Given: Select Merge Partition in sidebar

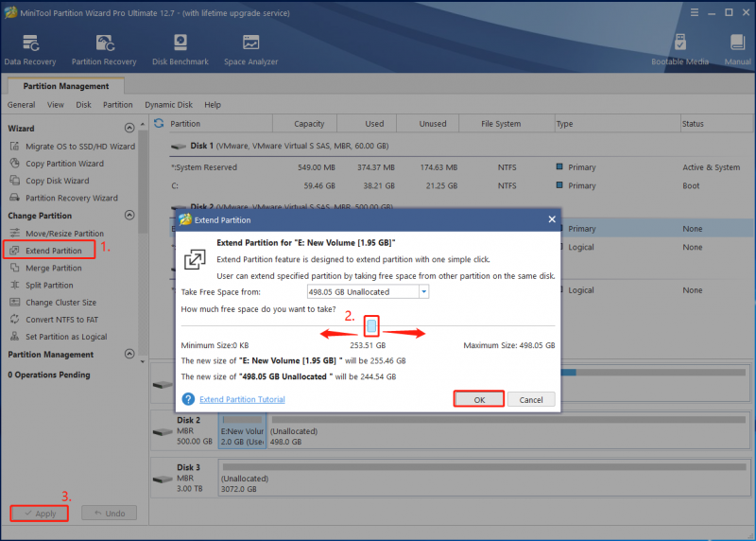Looking at the screenshot, I should point(54,268).
